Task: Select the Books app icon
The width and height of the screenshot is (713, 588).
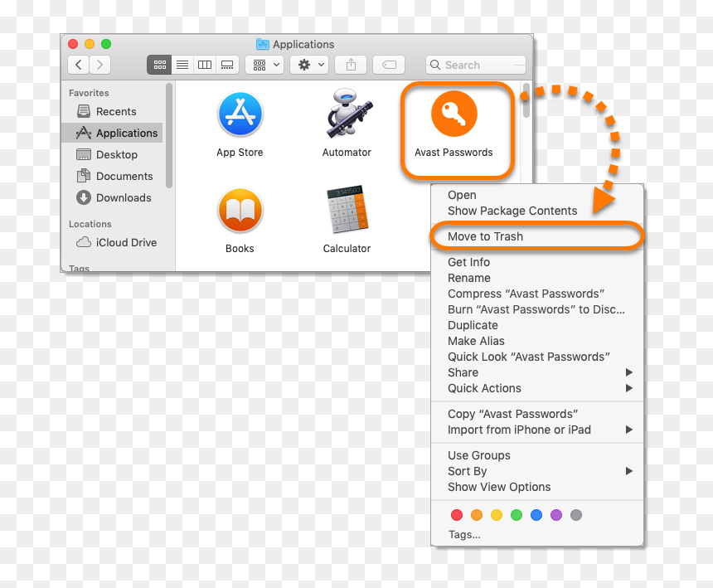Action: (x=240, y=211)
